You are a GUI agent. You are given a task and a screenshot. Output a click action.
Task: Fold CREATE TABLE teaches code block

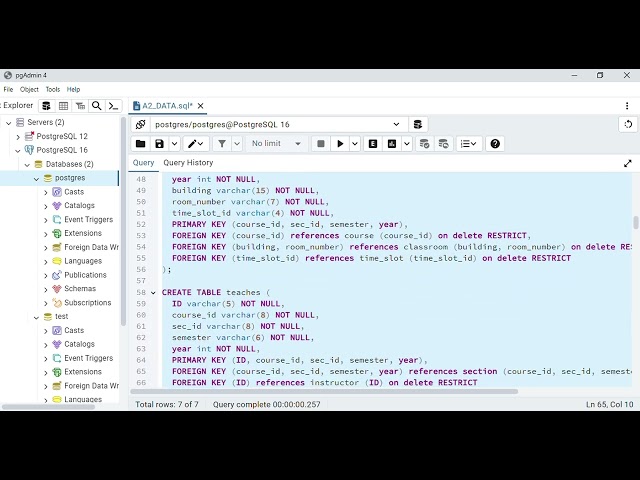[153, 293]
